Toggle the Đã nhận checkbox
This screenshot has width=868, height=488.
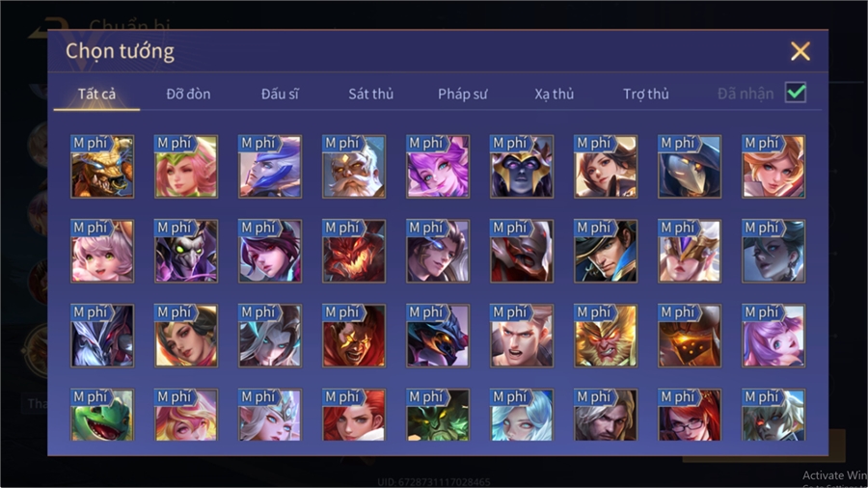[x=796, y=93]
